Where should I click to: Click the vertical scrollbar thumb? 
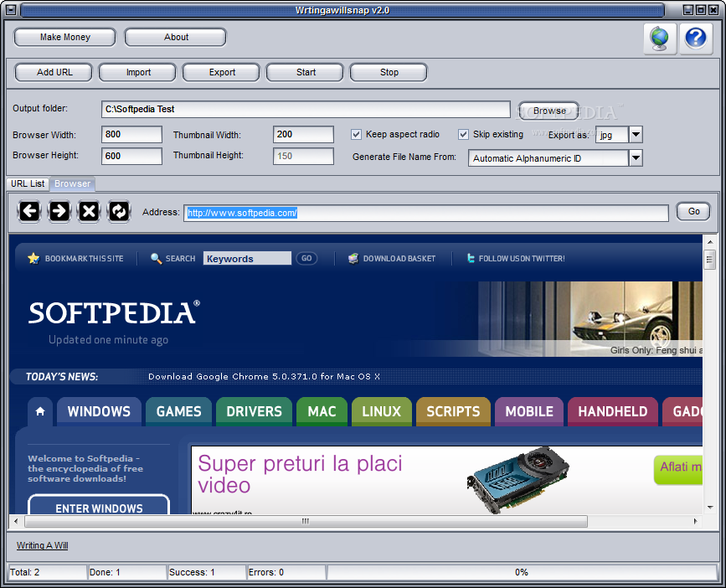(710, 259)
